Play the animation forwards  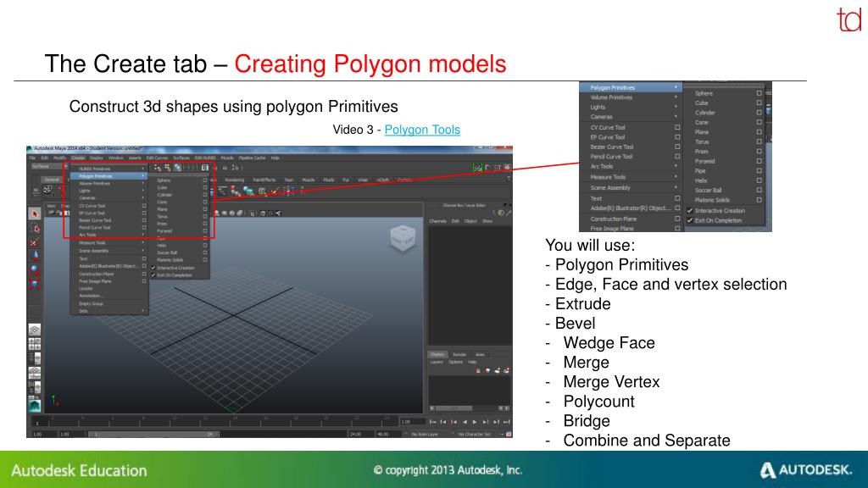475,422
